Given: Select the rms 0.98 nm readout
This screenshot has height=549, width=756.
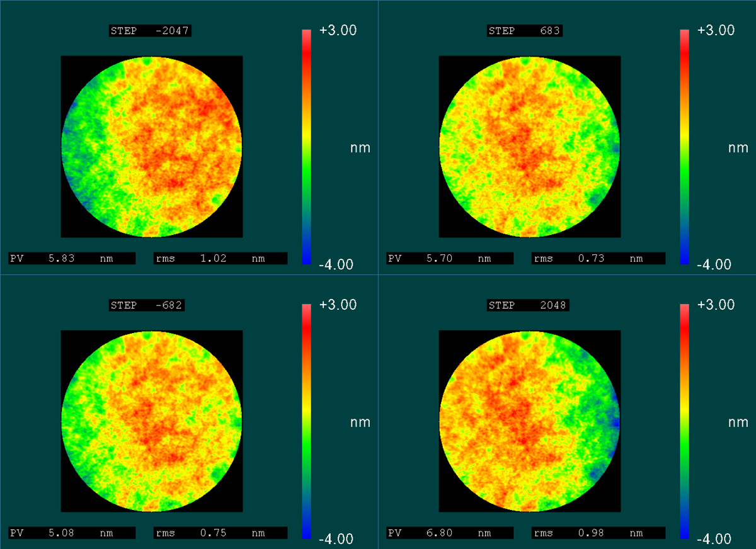Looking at the screenshot, I should [x=598, y=533].
